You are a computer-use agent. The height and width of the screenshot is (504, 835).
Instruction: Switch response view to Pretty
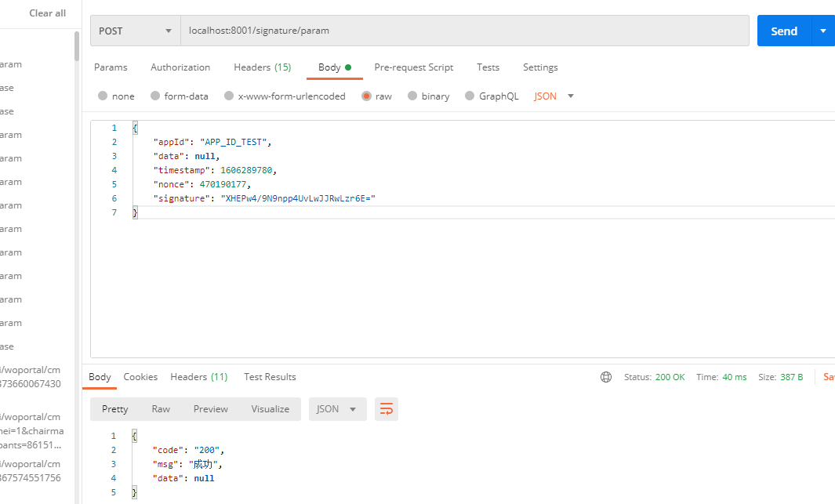pyautogui.click(x=115, y=408)
